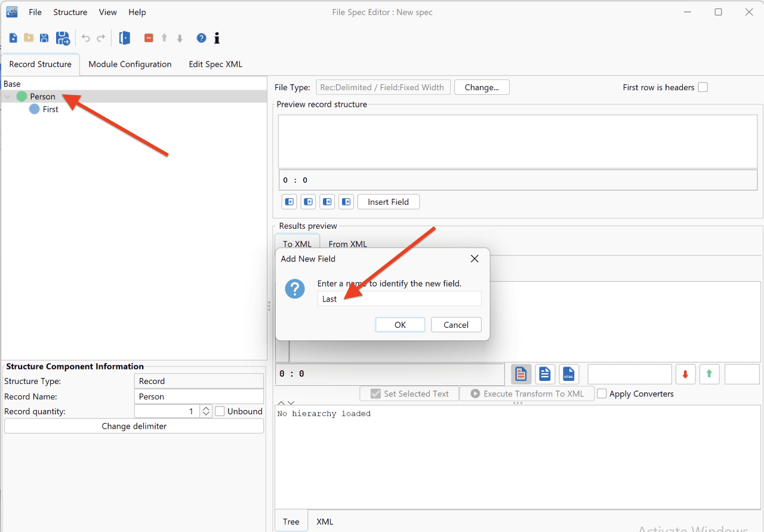The width and height of the screenshot is (764, 532).
Task: Open a spec with the folder icon
Action: point(29,38)
